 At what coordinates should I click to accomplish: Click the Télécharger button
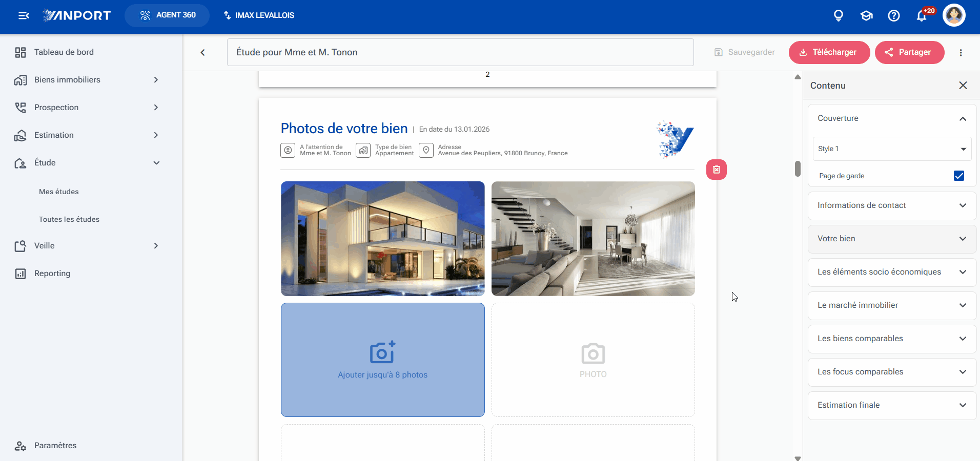829,52
